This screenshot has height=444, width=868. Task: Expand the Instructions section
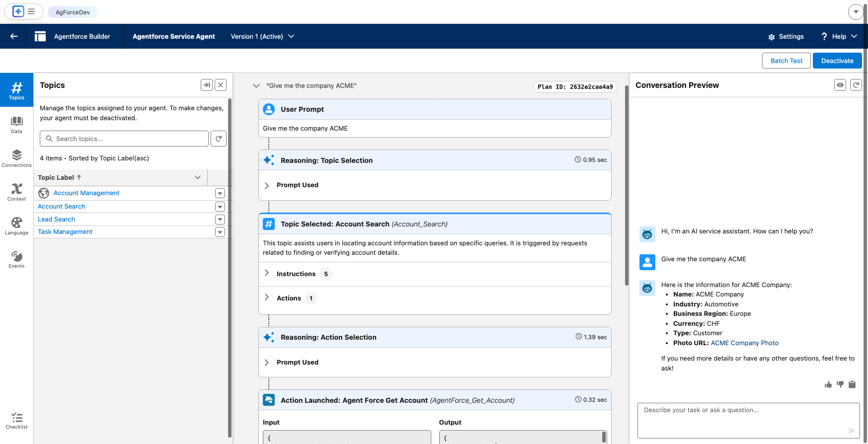(267, 273)
